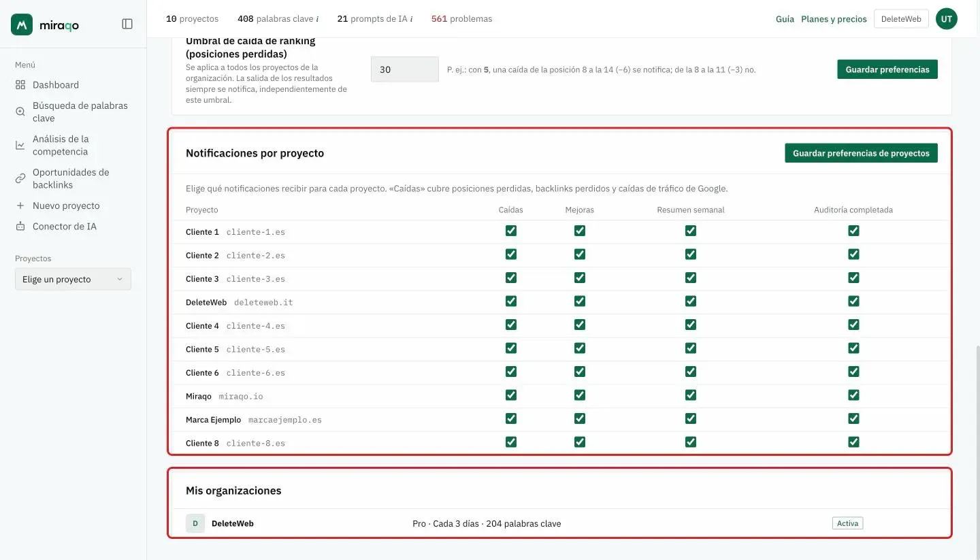Click the cliente-6.es domain text
This screenshot has width=980, height=560.
coord(256,373)
